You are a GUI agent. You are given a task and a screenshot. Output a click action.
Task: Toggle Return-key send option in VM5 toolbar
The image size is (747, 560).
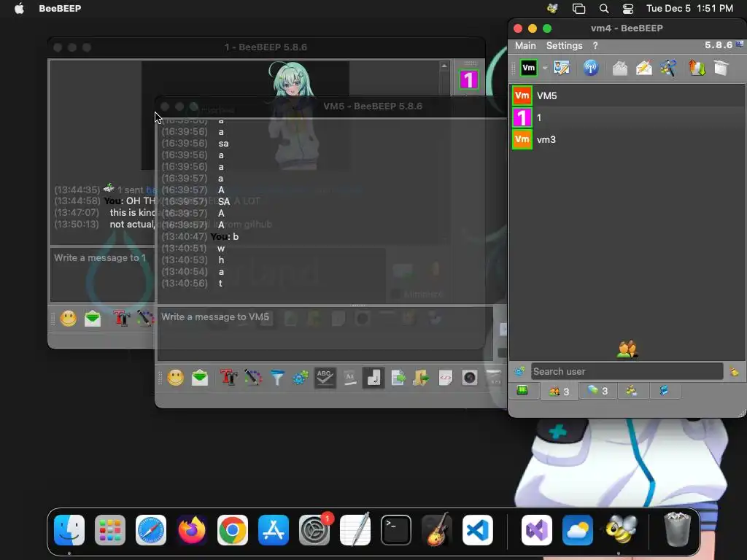(x=373, y=378)
